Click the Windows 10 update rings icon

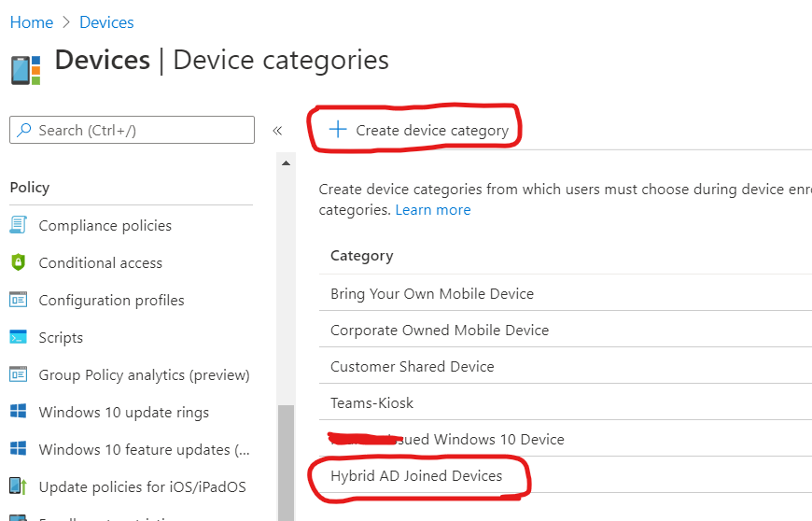point(19,412)
